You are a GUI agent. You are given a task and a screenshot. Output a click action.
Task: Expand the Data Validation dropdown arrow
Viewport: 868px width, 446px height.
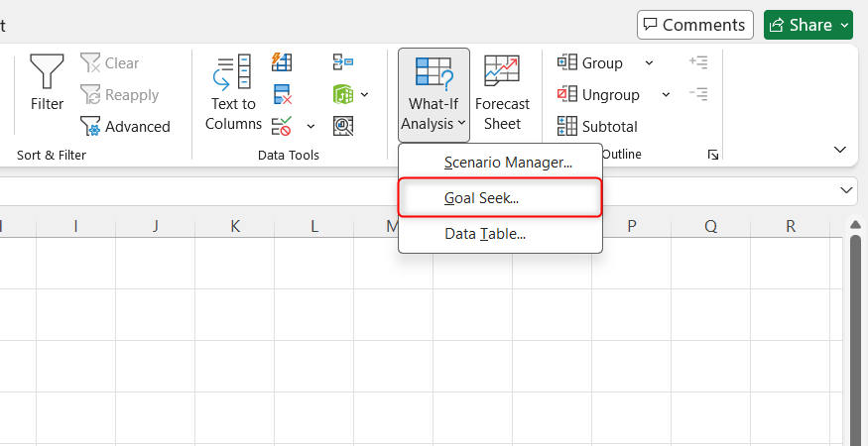[x=310, y=127]
